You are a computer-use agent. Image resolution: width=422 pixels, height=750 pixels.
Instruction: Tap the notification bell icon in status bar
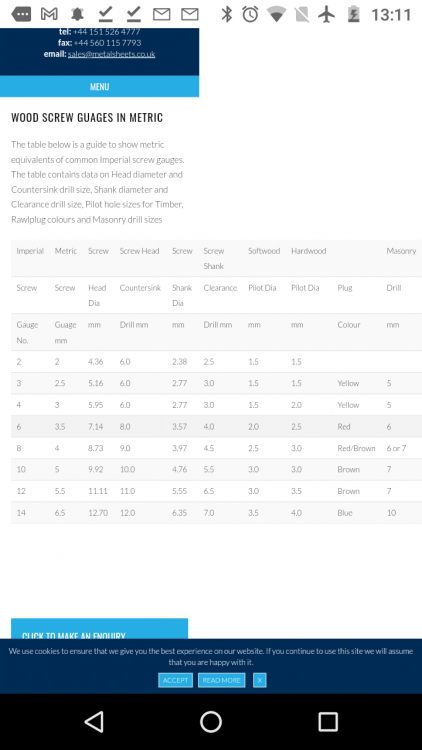tap(77, 14)
